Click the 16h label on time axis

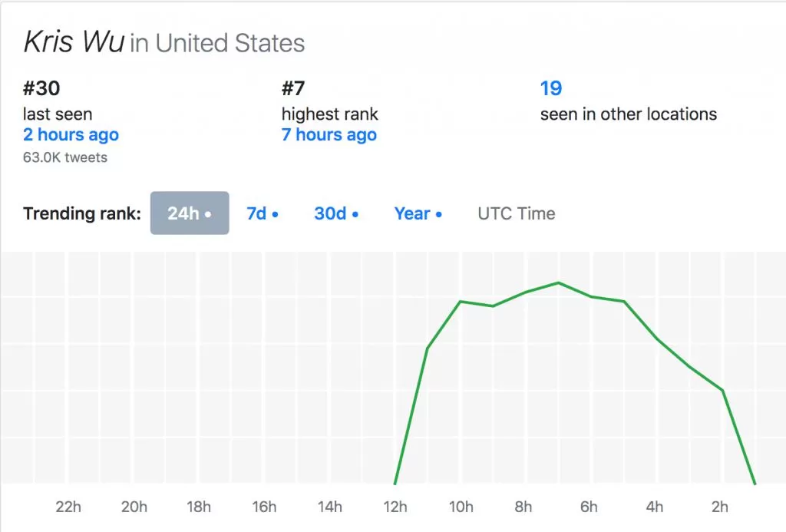tap(264, 507)
